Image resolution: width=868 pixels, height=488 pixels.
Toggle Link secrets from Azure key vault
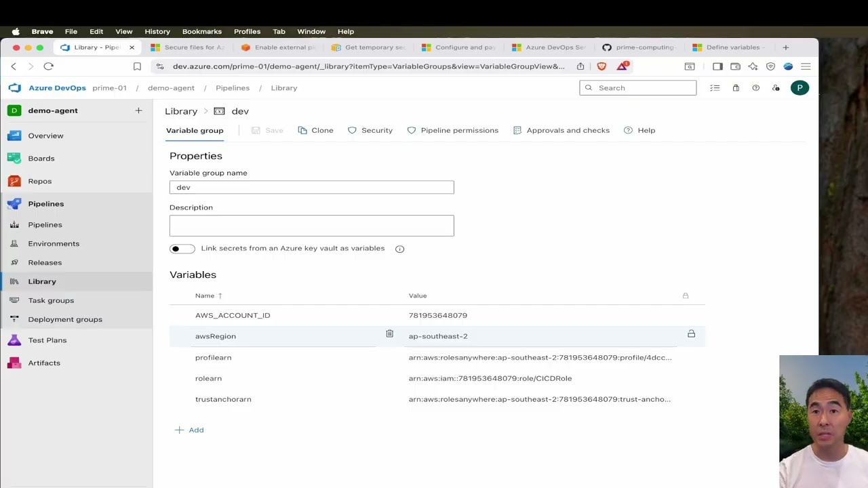(182, 249)
